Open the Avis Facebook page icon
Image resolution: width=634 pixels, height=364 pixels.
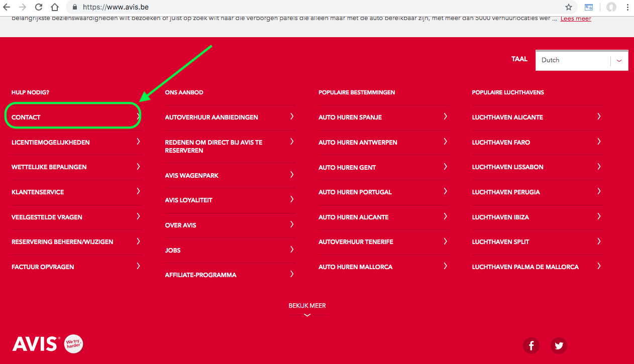click(x=531, y=345)
